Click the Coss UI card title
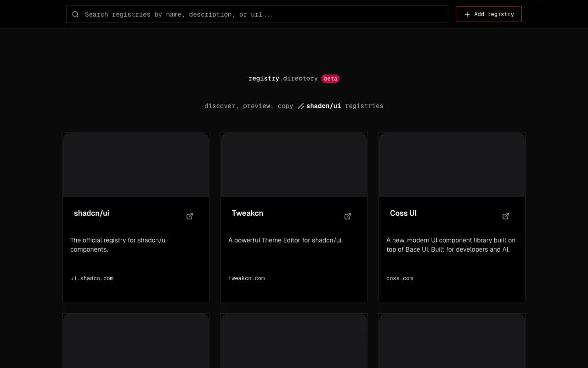Image resolution: width=588 pixels, height=368 pixels. (403, 213)
